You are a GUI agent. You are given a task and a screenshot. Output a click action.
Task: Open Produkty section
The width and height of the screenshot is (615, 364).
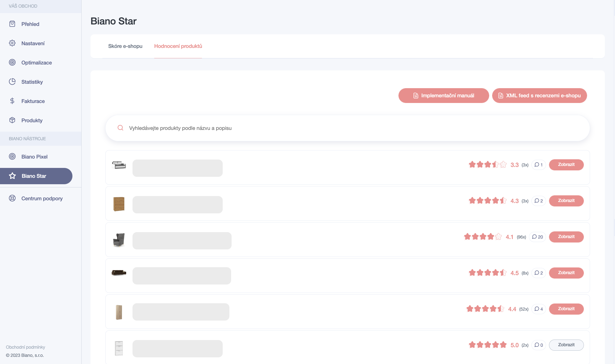tap(32, 120)
